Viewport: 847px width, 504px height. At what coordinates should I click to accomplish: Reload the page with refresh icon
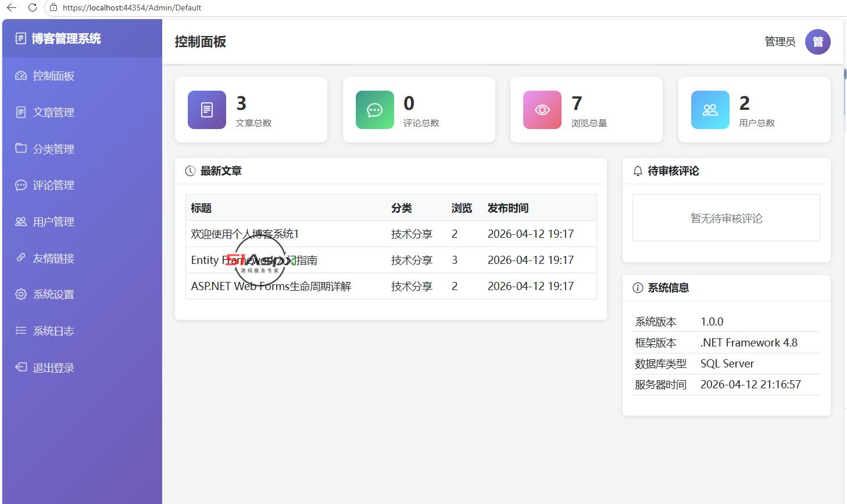[33, 8]
